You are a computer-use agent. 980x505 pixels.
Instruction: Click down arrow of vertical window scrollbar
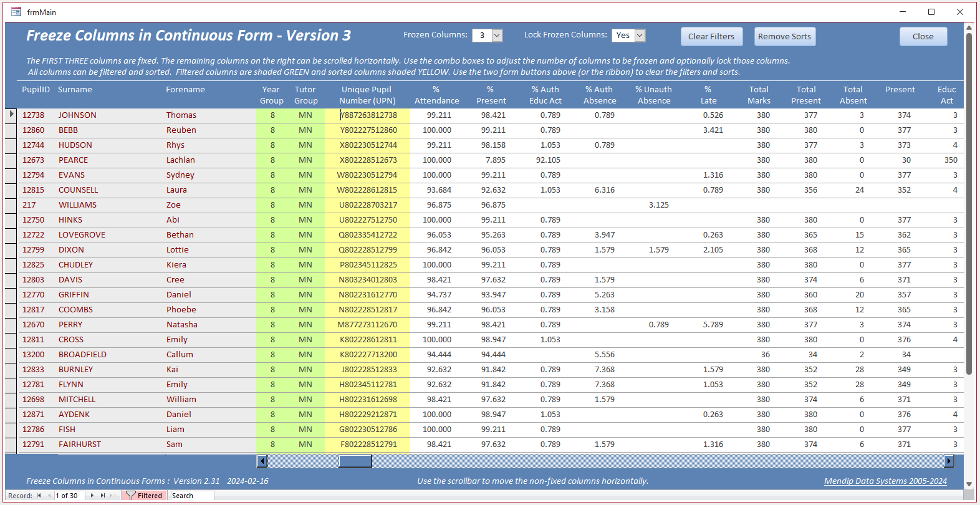tap(969, 484)
